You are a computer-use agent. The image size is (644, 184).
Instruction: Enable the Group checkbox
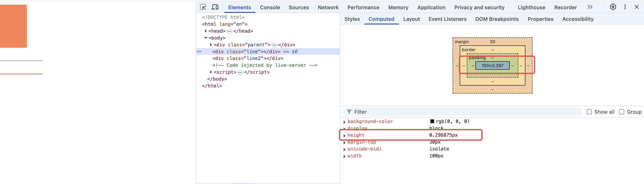[621, 112]
